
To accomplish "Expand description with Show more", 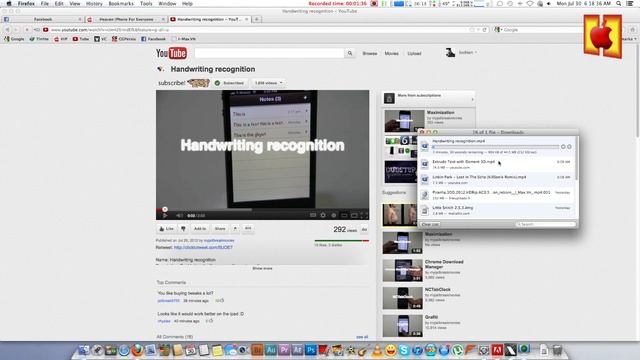I will pyautogui.click(x=262, y=269).
